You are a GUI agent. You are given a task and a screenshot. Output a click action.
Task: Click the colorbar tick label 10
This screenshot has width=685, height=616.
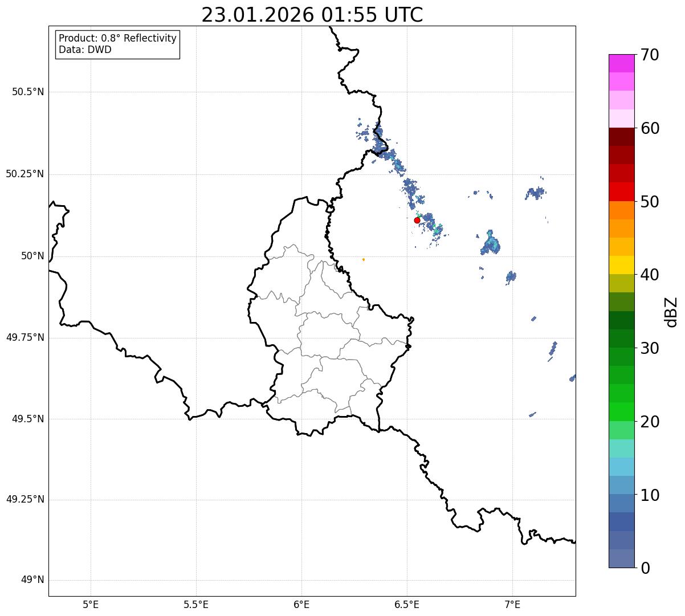coord(650,495)
